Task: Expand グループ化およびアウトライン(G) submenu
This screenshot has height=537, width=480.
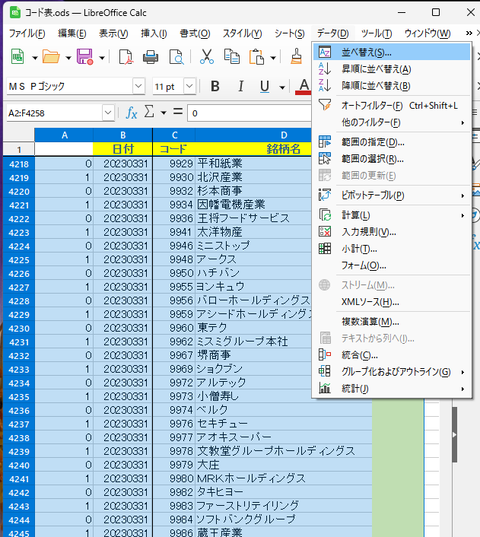Action: point(392,372)
